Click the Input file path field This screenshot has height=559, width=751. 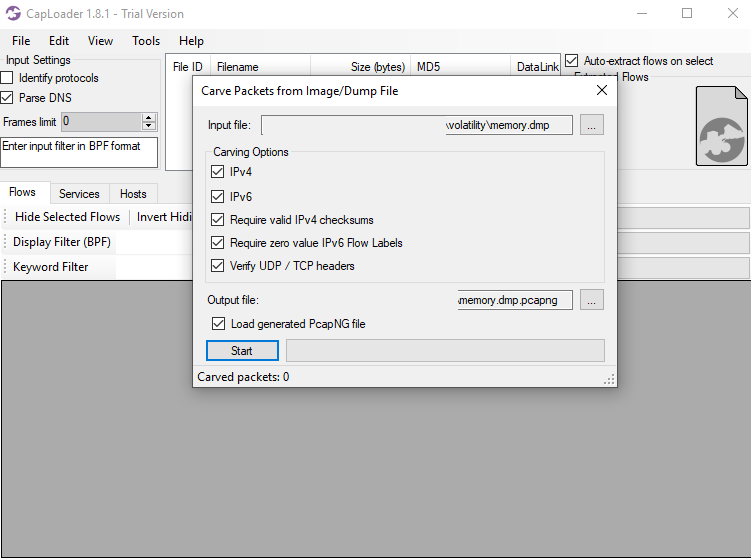(x=417, y=125)
